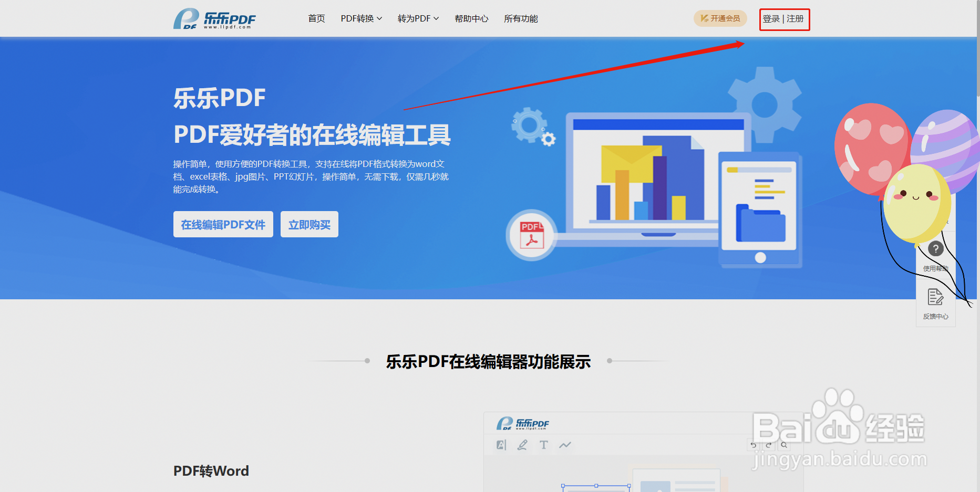This screenshot has width=980, height=492.
Task: Click the text box icon in editor preview
Action: [x=501, y=445]
